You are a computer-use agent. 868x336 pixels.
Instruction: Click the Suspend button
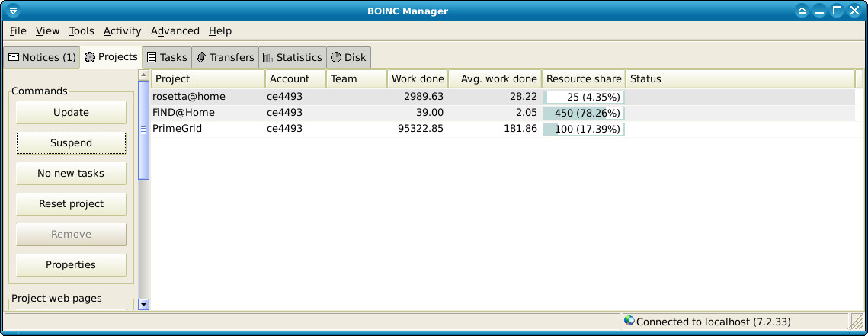71,142
